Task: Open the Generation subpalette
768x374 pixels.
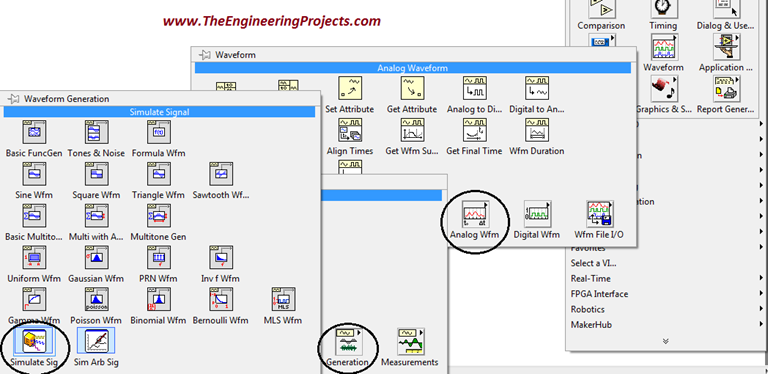Action: pos(348,341)
